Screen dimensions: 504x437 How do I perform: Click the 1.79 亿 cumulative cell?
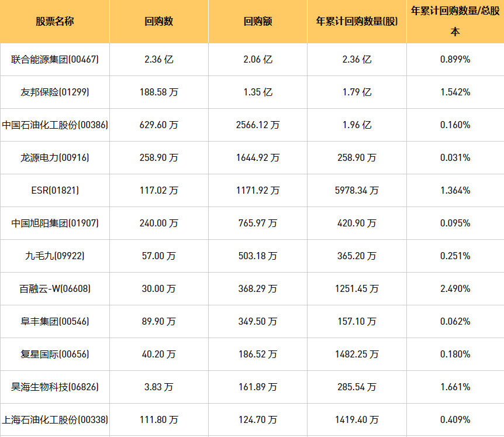coord(357,92)
